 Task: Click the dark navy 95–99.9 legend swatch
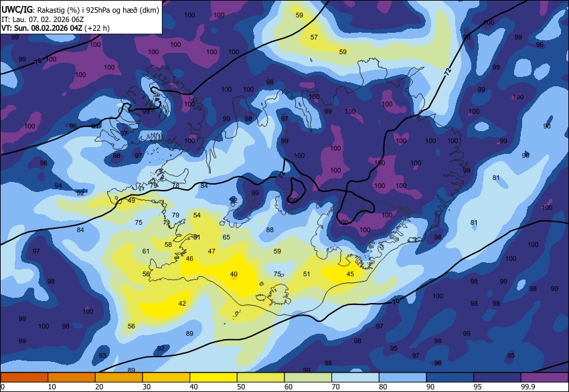coord(497,377)
